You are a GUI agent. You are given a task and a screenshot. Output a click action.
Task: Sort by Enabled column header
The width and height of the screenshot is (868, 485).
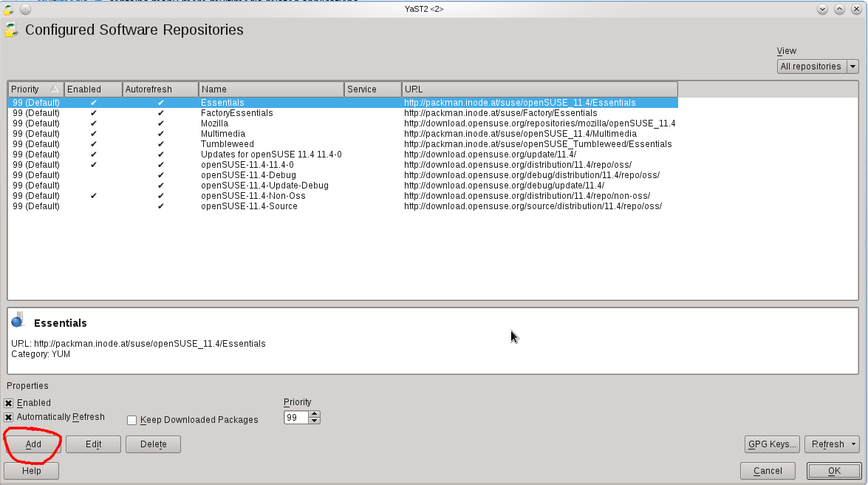[x=93, y=89]
